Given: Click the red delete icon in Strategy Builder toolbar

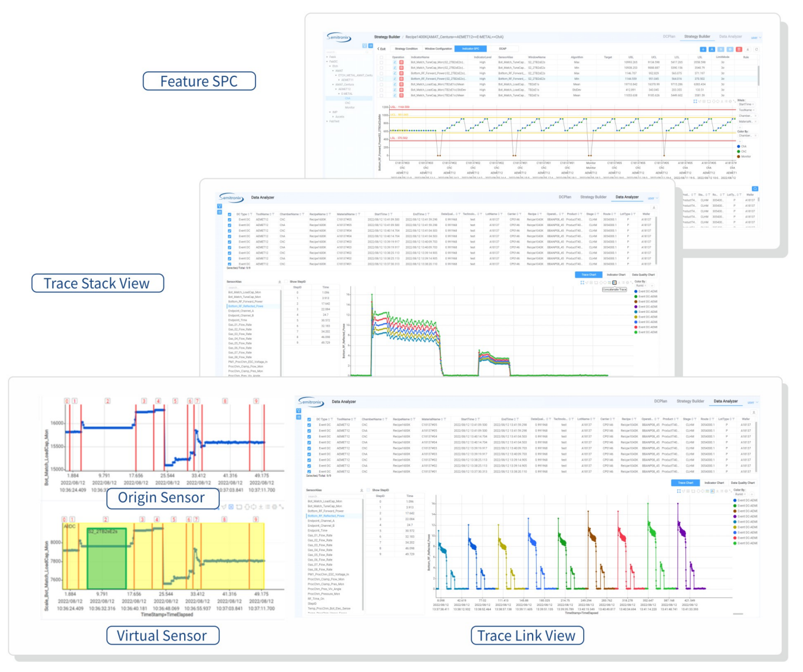Looking at the screenshot, I should (739, 49).
